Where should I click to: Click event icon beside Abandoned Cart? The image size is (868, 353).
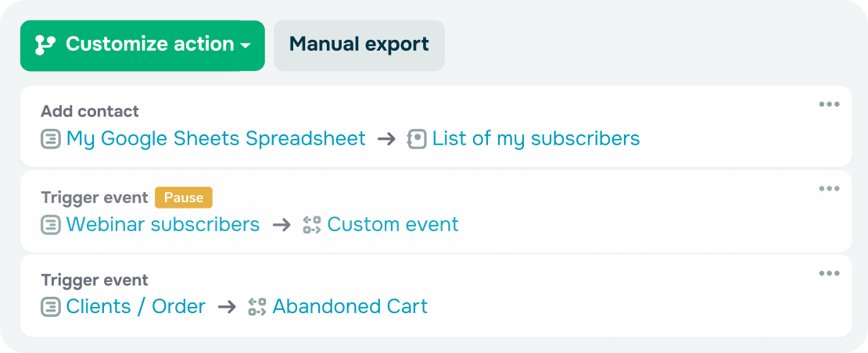coord(257,307)
